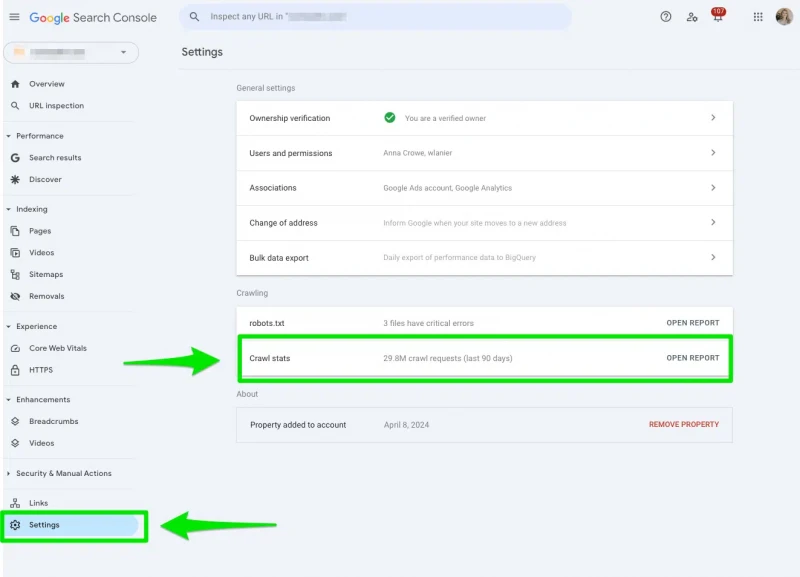Open the Google apps grid
The image size is (800, 577).
pyautogui.click(x=758, y=17)
